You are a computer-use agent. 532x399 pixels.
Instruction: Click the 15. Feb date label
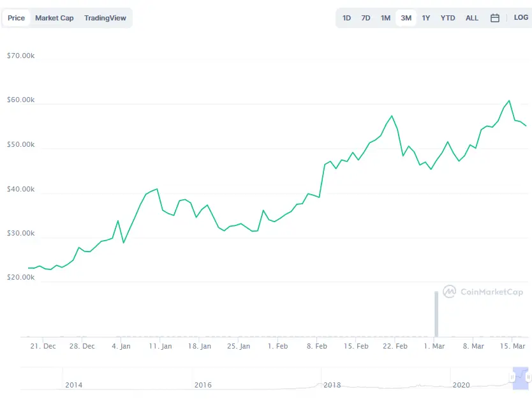pyautogui.click(x=356, y=346)
